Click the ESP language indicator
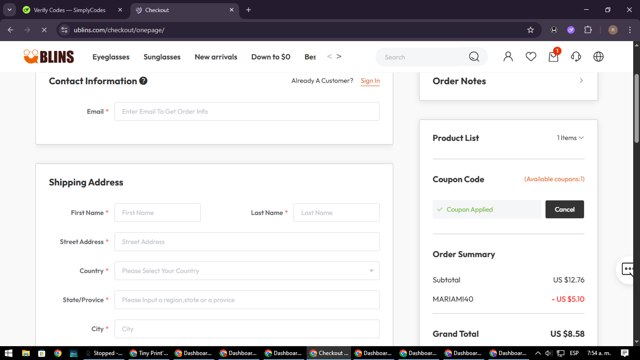 [574, 353]
